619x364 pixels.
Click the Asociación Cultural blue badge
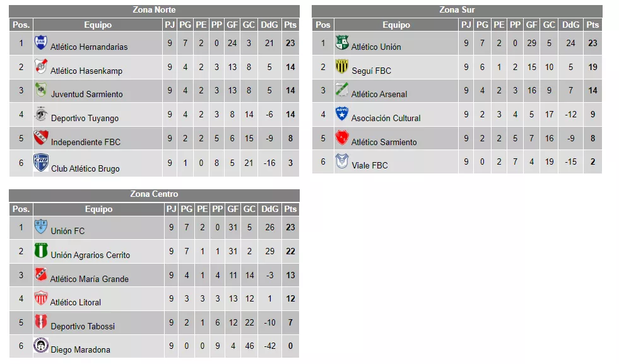[x=342, y=114]
